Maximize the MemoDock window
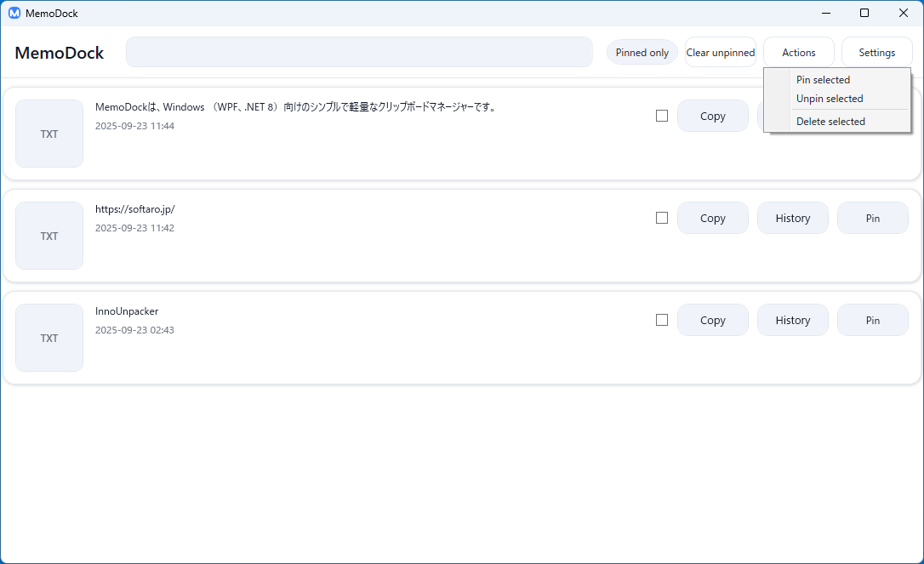 (x=864, y=13)
